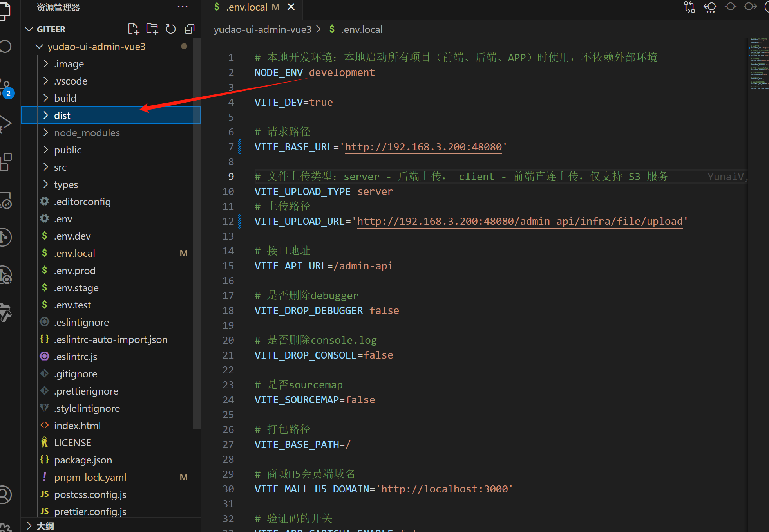Image resolution: width=769 pixels, height=532 pixels.
Task: Click yudao-ui-admin-vue3 in the breadcrumb
Action: tap(262, 29)
